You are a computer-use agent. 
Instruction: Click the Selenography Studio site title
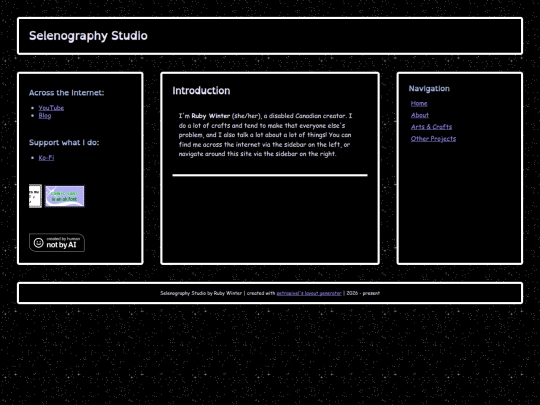[x=88, y=35]
